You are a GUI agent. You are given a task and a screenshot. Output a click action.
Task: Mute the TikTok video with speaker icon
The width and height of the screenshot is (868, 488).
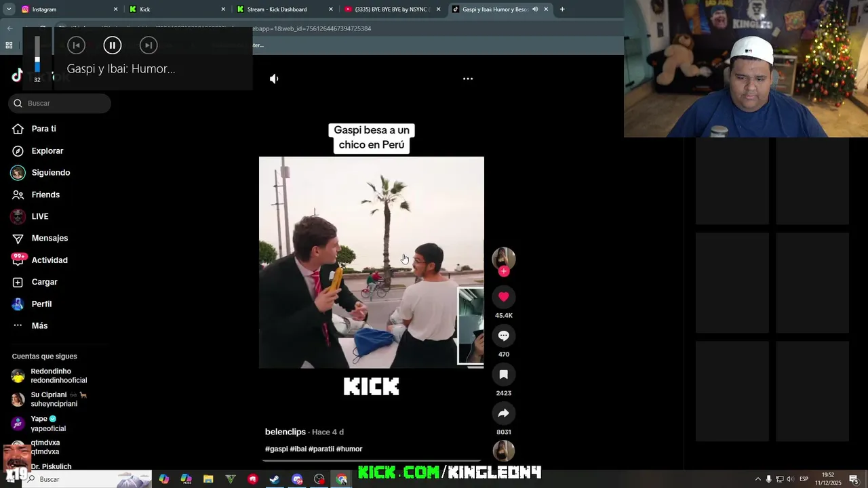[x=274, y=79]
